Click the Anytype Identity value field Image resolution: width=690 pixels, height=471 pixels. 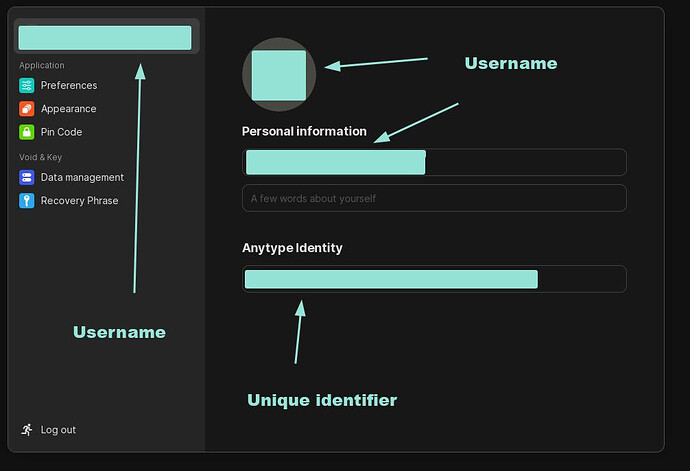(434, 279)
